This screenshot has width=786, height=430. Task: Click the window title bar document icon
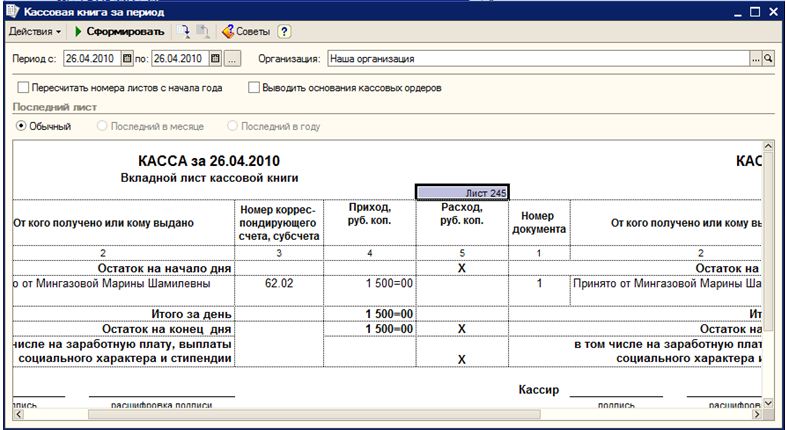(13, 11)
